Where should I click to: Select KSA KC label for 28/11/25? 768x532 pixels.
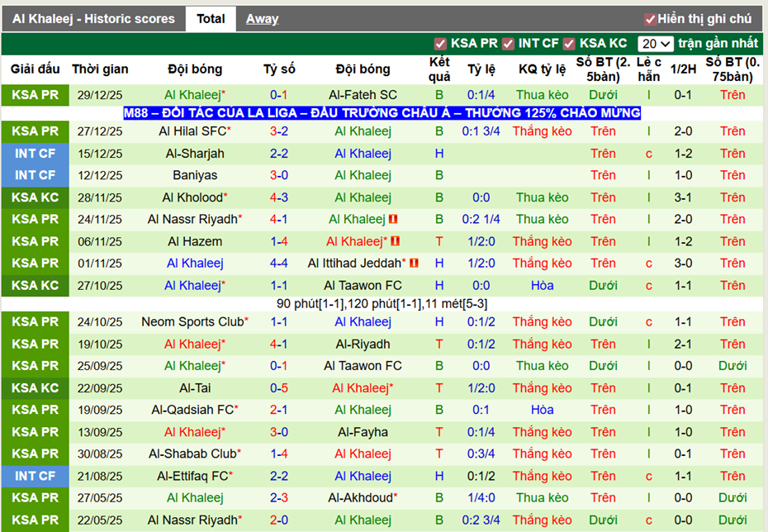36,197
